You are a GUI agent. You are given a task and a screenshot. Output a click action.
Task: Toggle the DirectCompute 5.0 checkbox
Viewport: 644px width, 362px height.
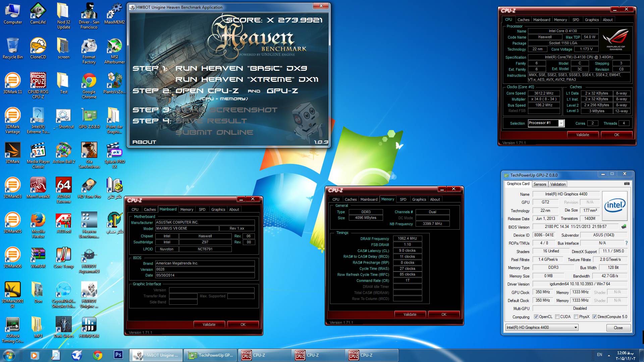(x=594, y=317)
